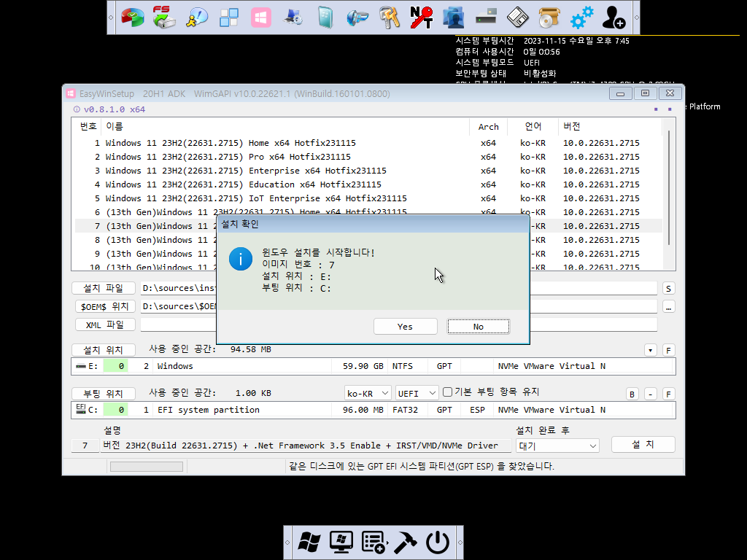This screenshot has height=560, width=747.
Task: Launch the NT red key password tool
Action: 421,17
